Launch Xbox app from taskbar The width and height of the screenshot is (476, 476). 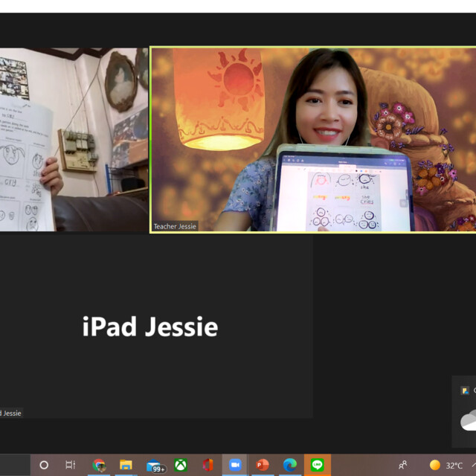point(181,465)
